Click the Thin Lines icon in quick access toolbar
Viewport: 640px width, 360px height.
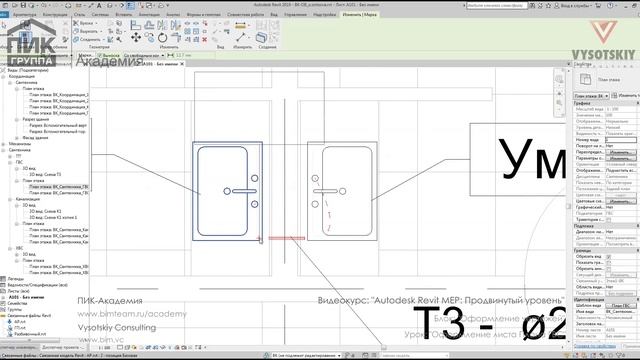[130, 6]
